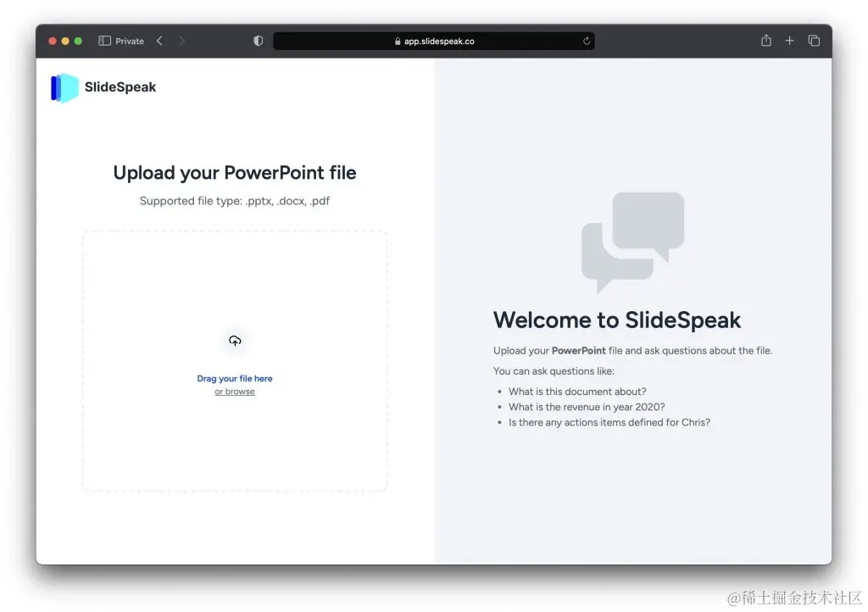The height and width of the screenshot is (612, 868).
Task: Open a new tab with plus icon
Action: coord(790,41)
